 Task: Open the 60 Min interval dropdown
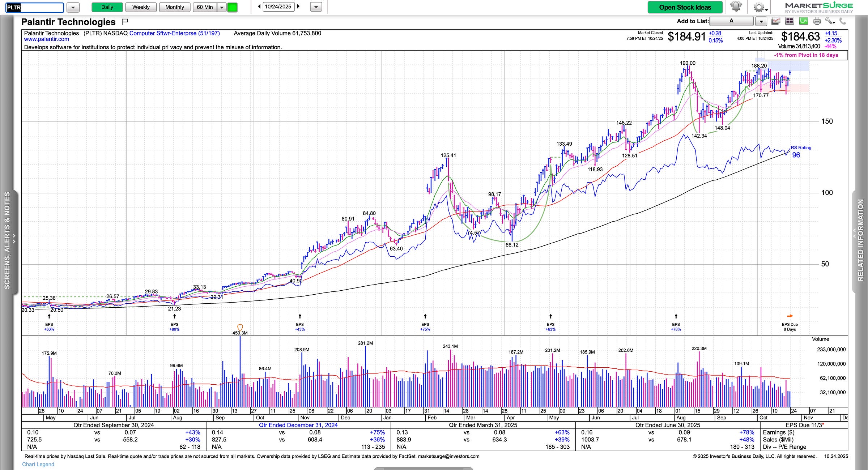tap(222, 7)
